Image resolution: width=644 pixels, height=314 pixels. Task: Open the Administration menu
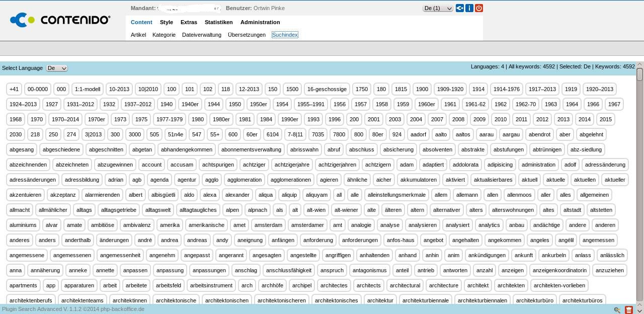260,22
